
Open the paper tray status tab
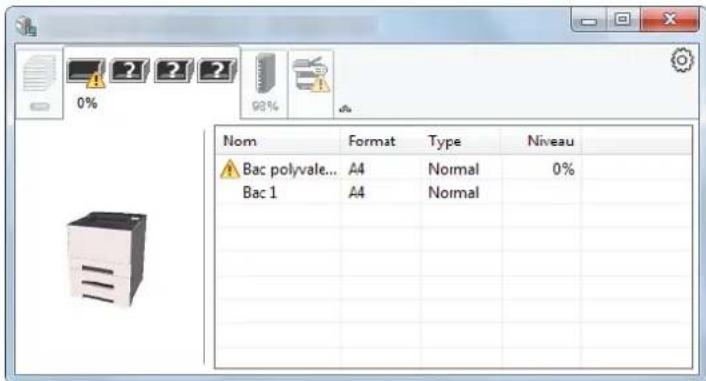[40, 83]
